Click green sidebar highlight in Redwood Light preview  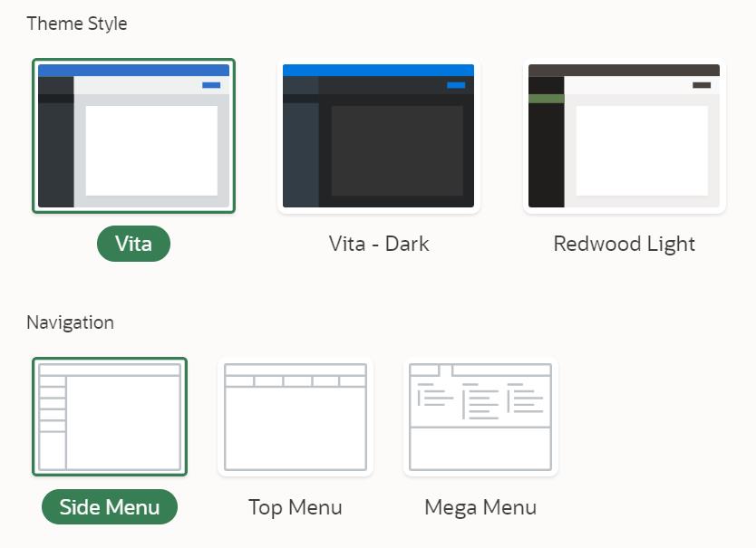[547, 98]
